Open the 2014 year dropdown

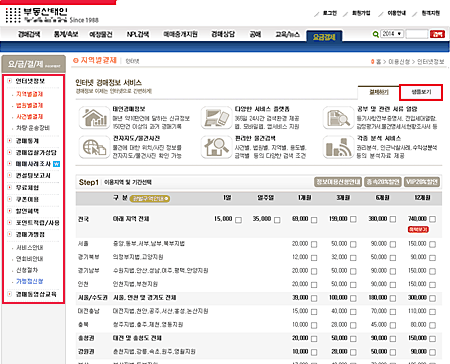(x=392, y=34)
